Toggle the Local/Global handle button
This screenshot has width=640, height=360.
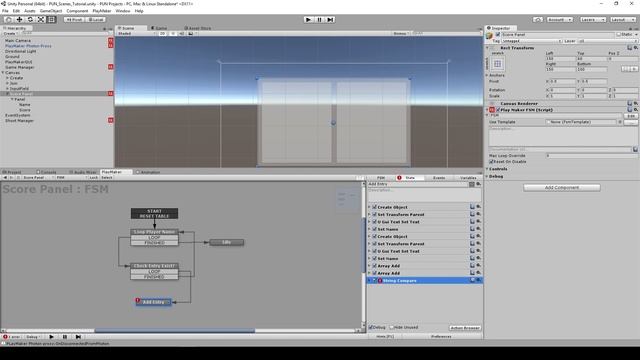point(96,20)
